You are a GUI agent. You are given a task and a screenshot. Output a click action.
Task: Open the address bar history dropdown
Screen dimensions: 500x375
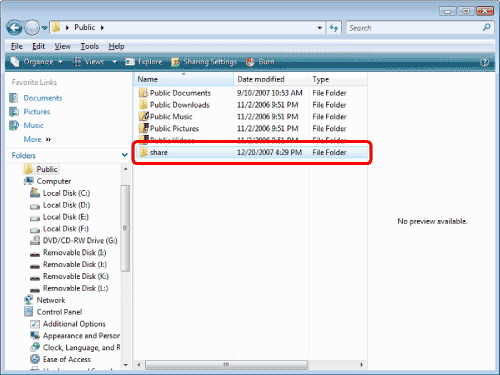(320, 28)
